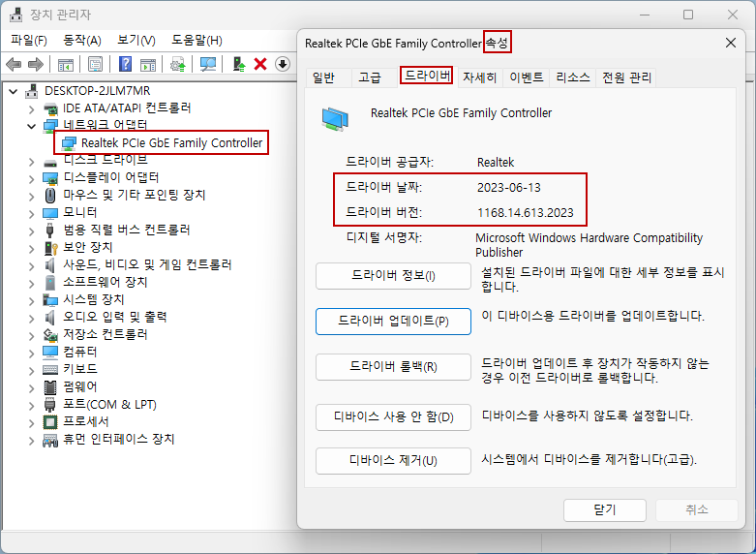Open the 리소스 tab
The height and width of the screenshot is (554, 756).
click(x=573, y=77)
